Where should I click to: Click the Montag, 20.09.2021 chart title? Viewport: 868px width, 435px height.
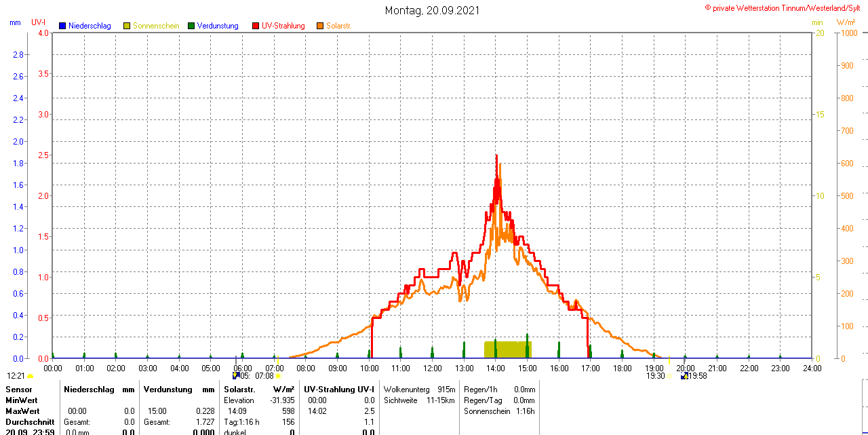point(432,10)
